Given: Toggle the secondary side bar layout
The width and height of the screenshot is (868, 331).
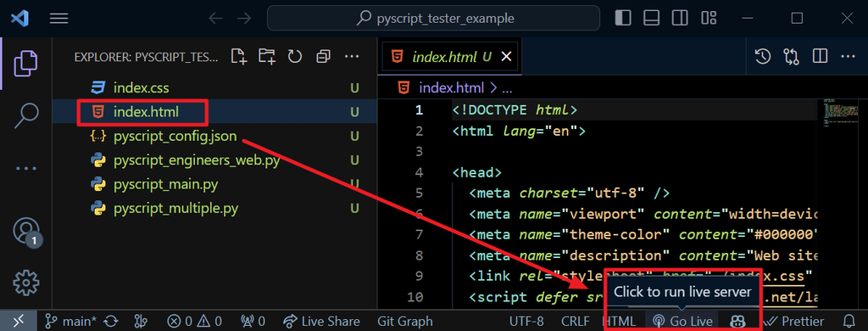Looking at the screenshot, I should click(680, 19).
